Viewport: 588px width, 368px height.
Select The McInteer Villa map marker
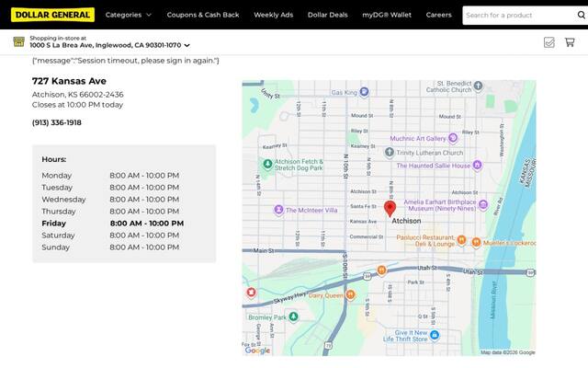278,210
